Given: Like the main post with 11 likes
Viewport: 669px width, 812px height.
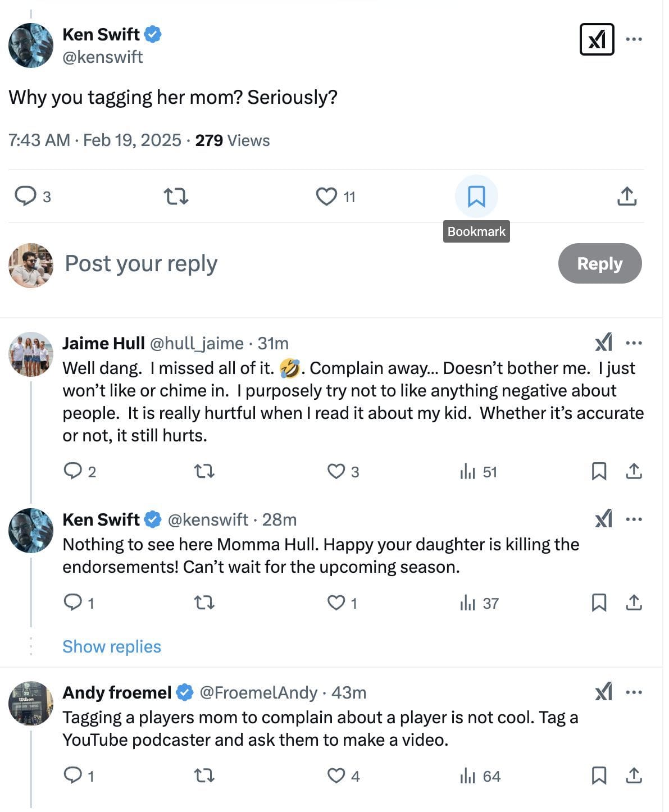Looking at the screenshot, I should 326,196.
